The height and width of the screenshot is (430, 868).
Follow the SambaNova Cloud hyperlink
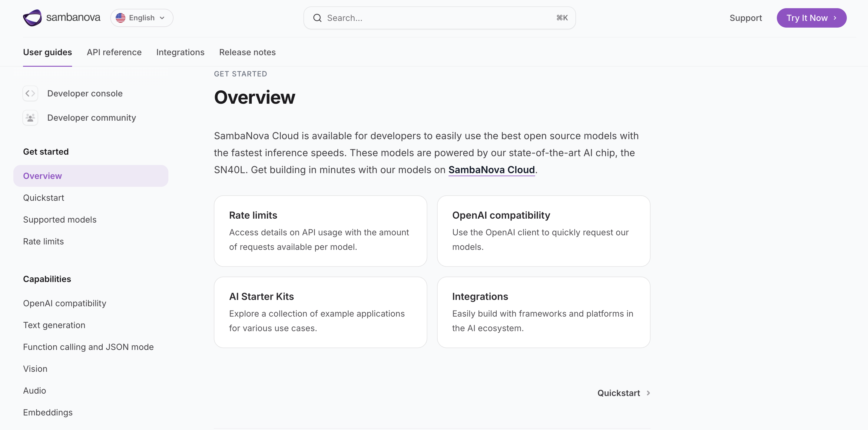[x=491, y=170]
